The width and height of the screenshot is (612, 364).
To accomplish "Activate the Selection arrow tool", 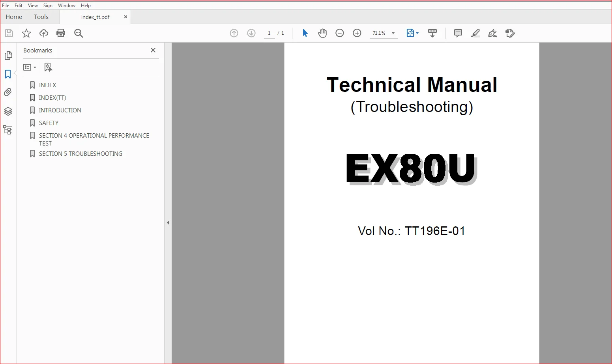I will click(x=305, y=33).
